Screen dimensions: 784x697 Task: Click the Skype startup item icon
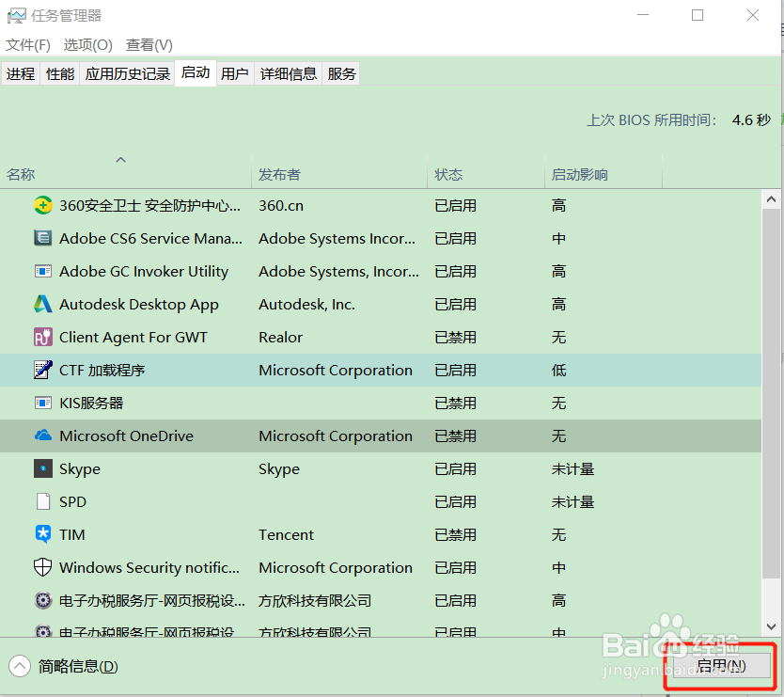(x=43, y=468)
